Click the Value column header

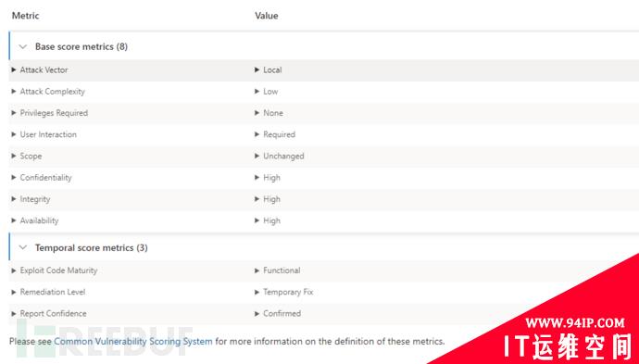pyautogui.click(x=267, y=16)
